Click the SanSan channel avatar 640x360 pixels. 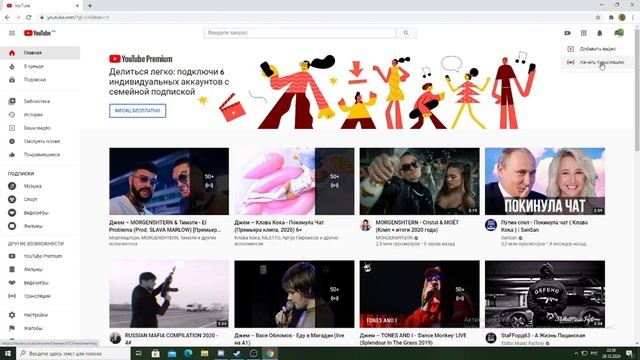tap(491, 225)
